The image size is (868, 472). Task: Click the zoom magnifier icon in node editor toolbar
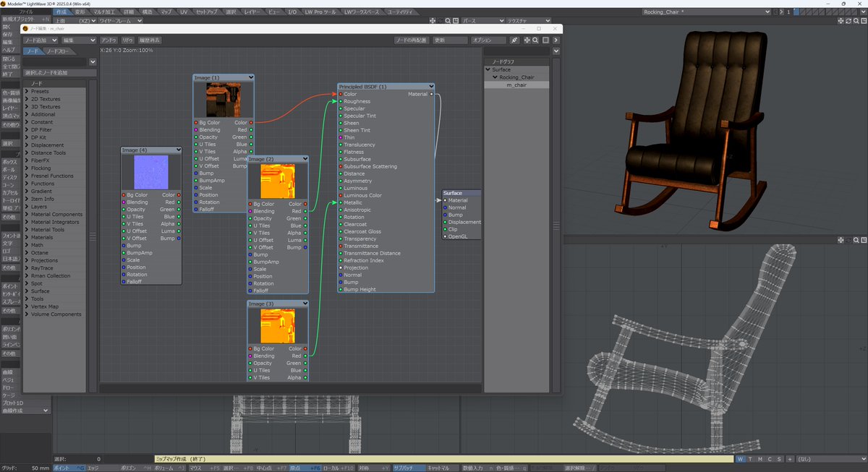tap(535, 40)
